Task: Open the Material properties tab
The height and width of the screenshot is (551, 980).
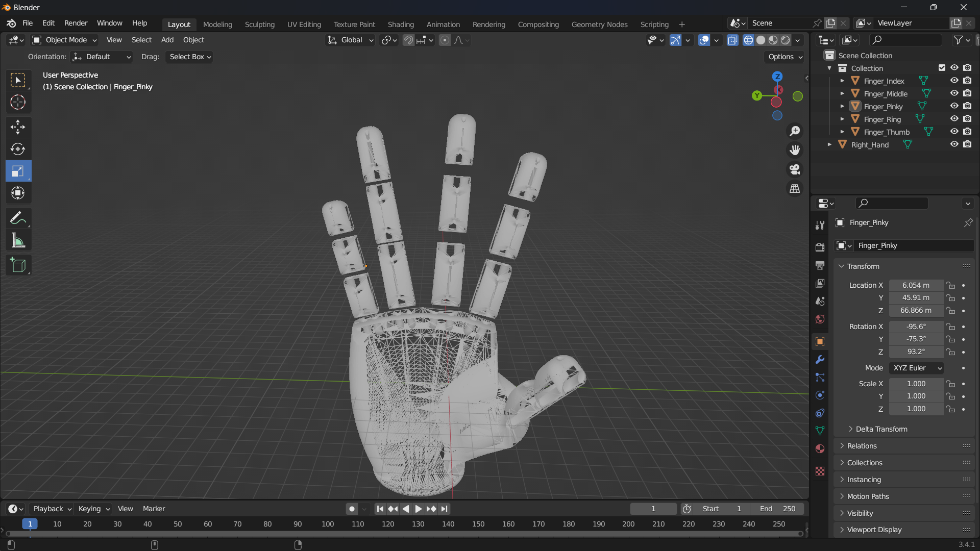Action: click(x=820, y=449)
